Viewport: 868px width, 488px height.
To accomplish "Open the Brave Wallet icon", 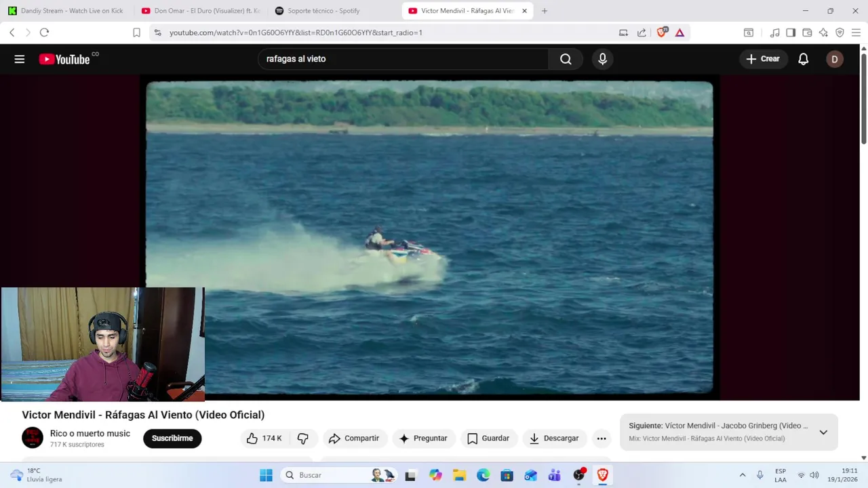I will [x=807, y=33].
